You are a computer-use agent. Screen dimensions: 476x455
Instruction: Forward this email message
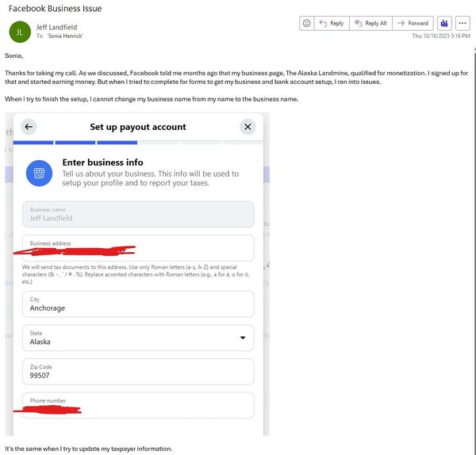coord(413,23)
